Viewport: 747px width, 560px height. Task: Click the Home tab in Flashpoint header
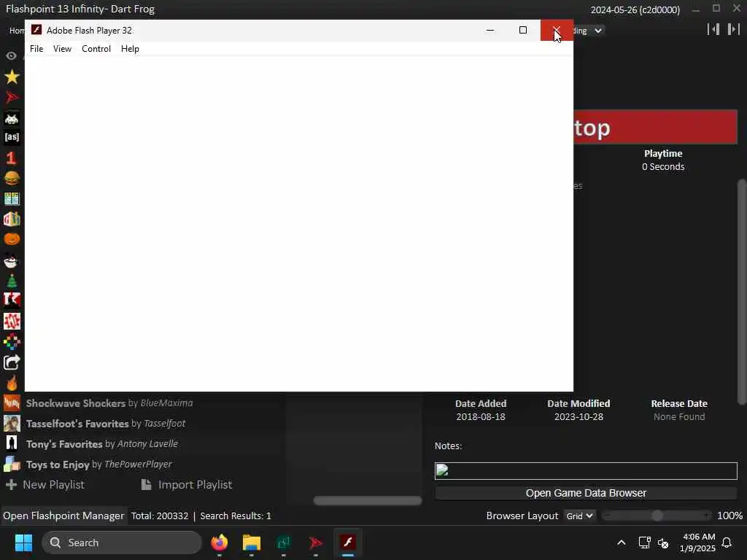click(16, 31)
